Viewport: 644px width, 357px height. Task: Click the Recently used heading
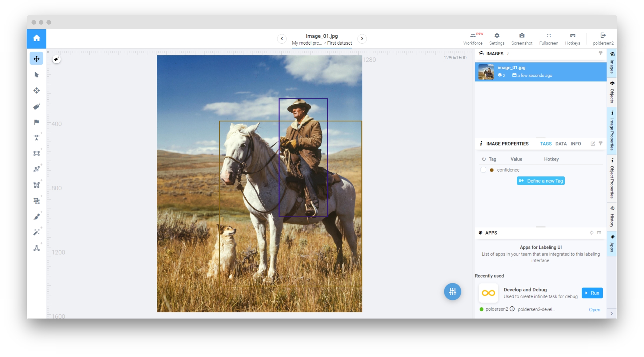tap(489, 276)
